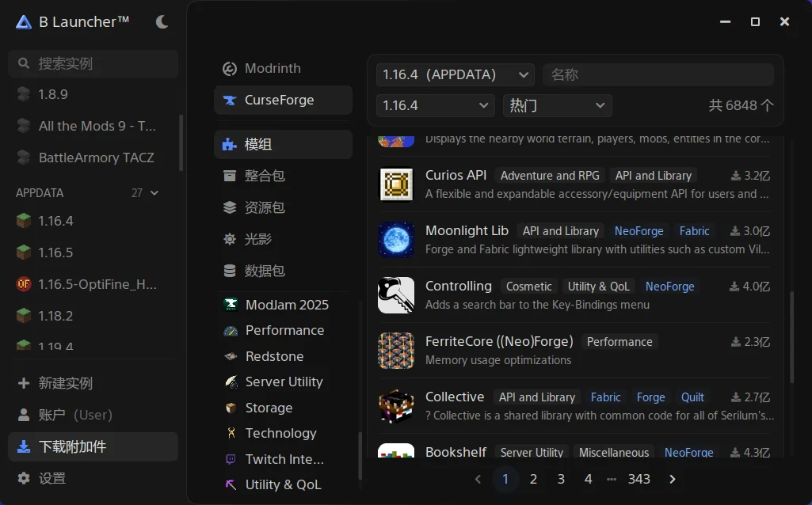Open the 热门 sort order dropdown
The height and width of the screenshot is (505, 812).
point(557,105)
